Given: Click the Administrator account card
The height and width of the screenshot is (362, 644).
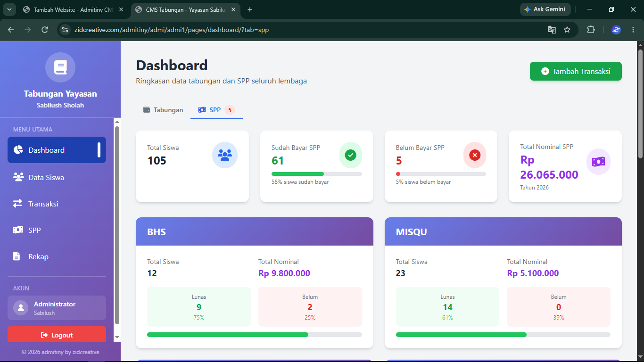Looking at the screenshot, I should tap(57, 308).
